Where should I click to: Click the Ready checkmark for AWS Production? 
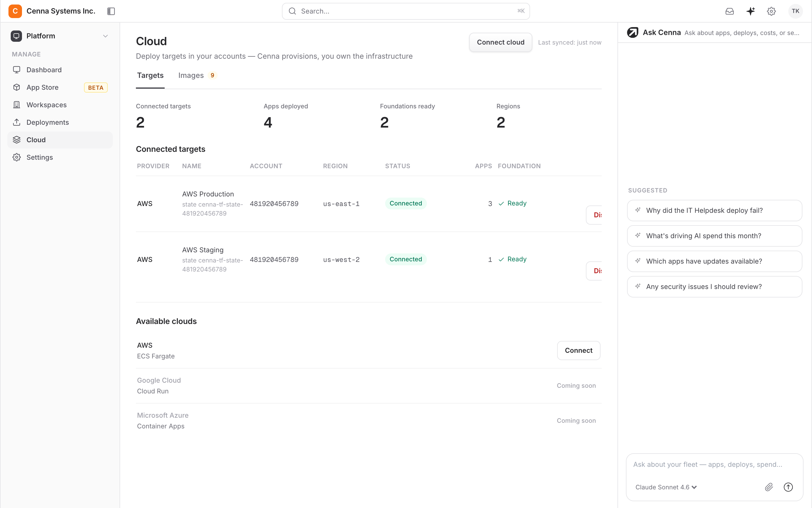click(501, 203)
